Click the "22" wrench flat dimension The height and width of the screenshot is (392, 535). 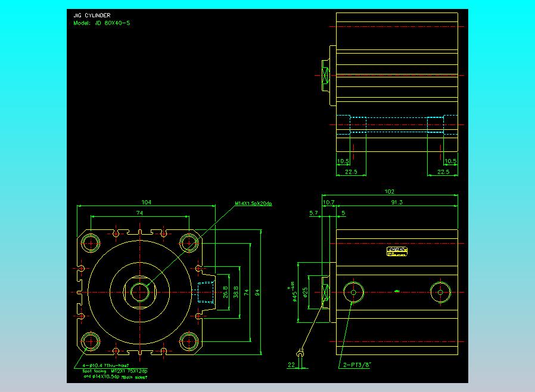coord(291,365)
